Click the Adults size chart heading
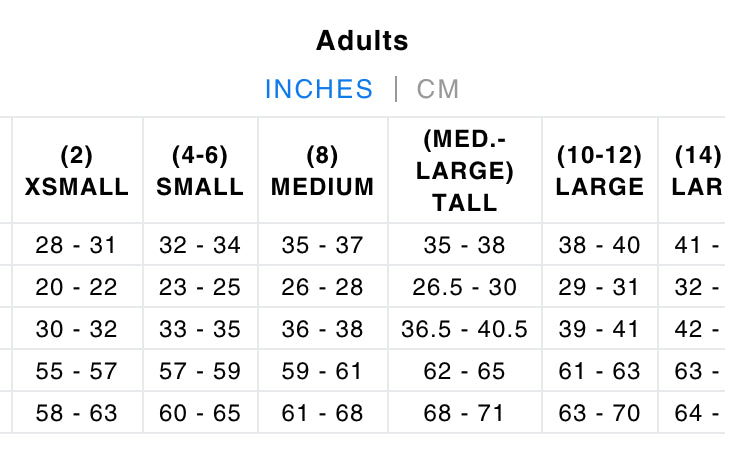Screen dimensions: 754x454 click(x=362, y=41)
